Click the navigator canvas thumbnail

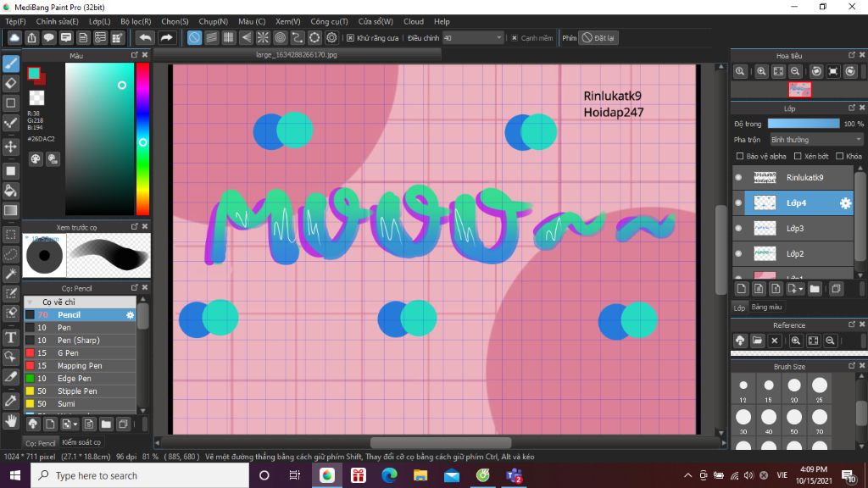800,90
